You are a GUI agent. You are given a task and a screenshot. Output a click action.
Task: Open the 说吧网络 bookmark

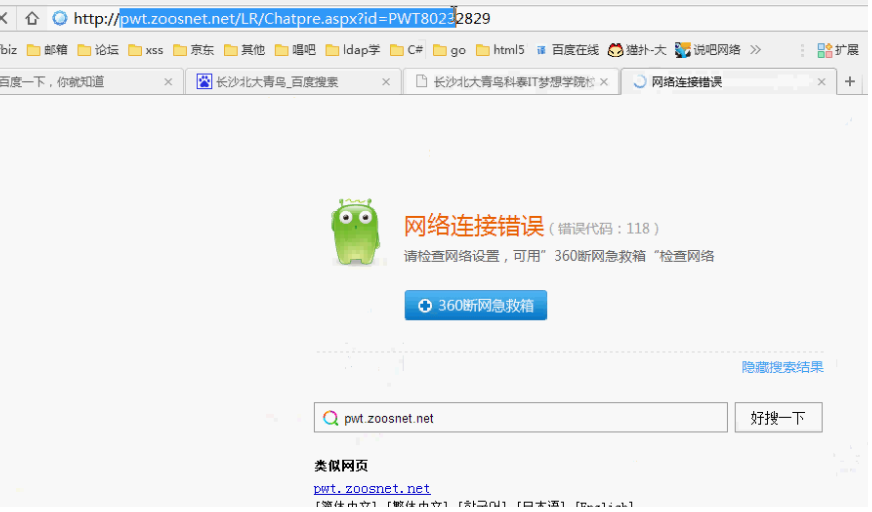coord(708,50)
